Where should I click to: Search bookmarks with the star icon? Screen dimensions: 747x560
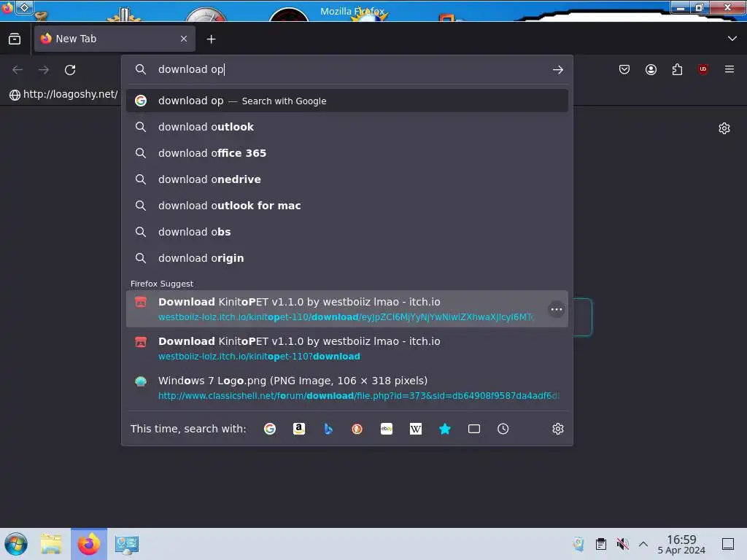pyautogui.click(x=445, y=429)
